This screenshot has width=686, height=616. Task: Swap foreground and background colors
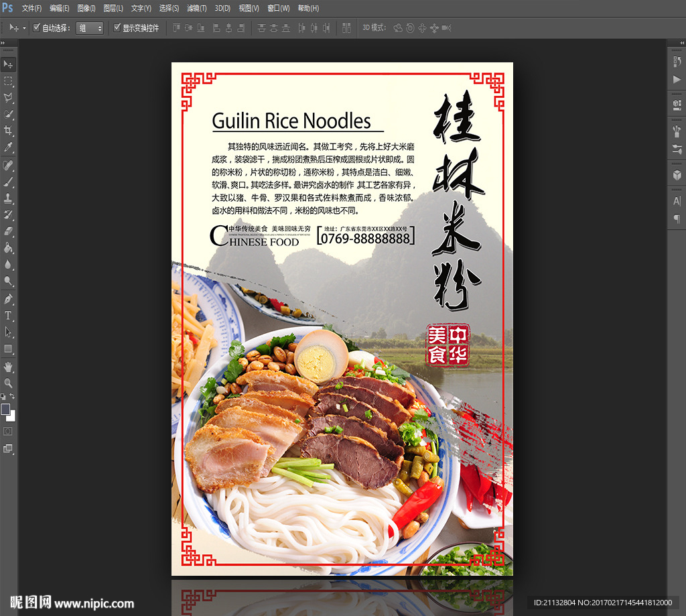pos(12,396)
